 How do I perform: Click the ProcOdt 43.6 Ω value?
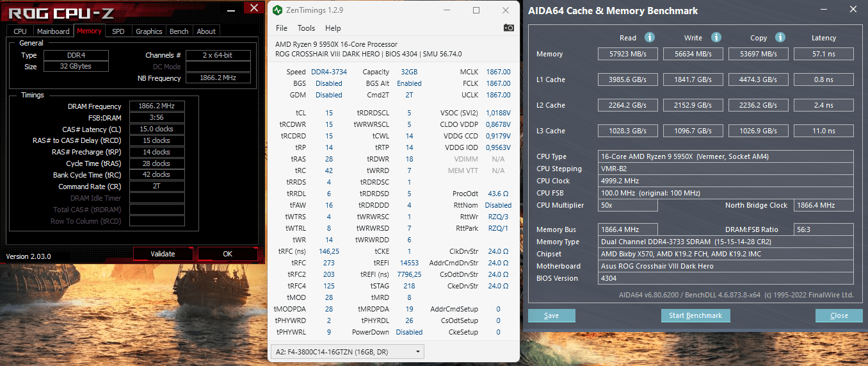point(498,194)
